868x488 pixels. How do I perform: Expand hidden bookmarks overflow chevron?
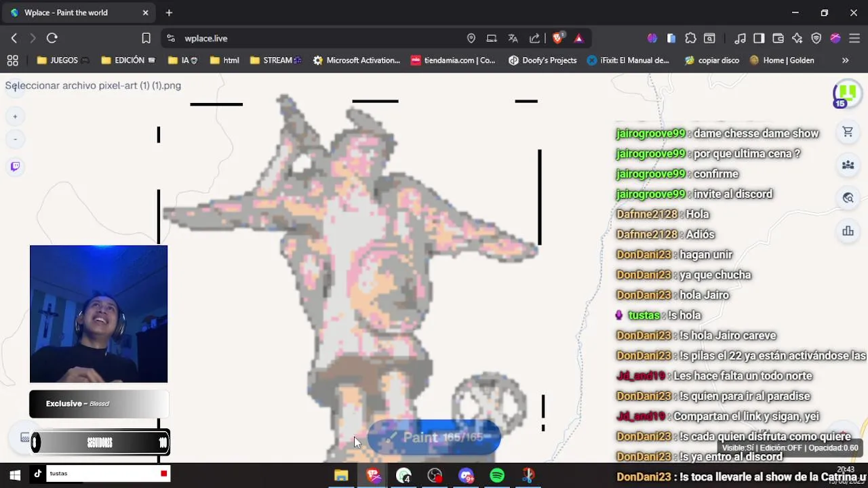(845, 60)
